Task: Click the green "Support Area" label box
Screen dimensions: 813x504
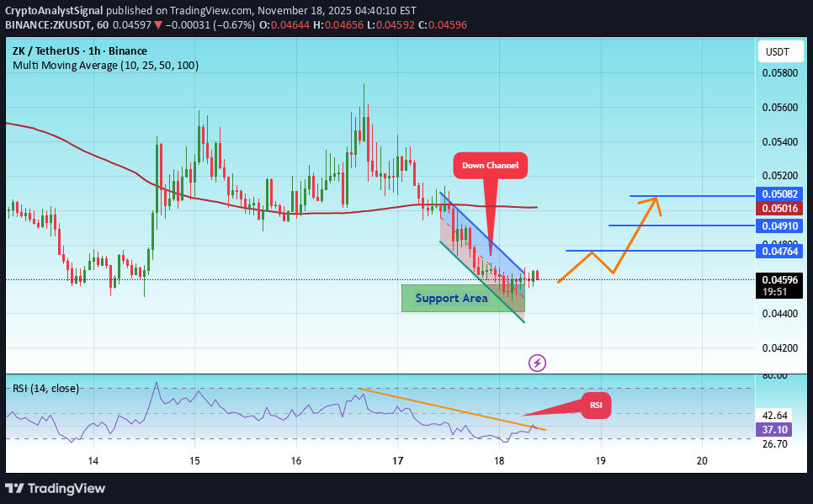Action: [452, 298]
